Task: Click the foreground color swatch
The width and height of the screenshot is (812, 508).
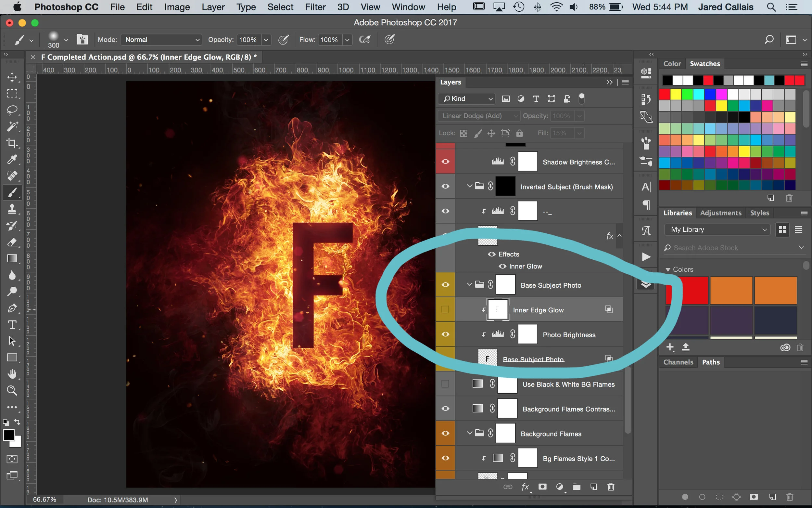Action: [9, 435]
